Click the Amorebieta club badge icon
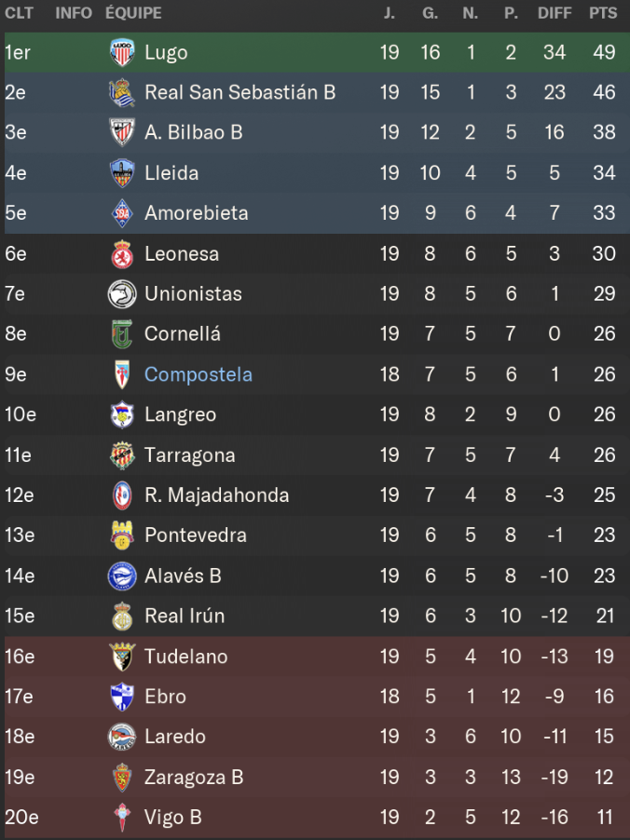The width and height of the screenshot is (630, 840). [x=122, y=213]
